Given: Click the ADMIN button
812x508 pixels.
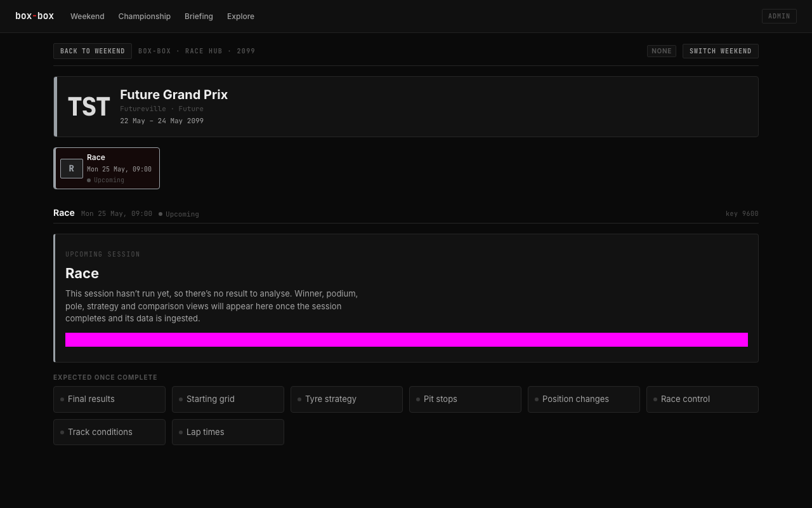Looking at the screenshot, I should pos(779,16).
